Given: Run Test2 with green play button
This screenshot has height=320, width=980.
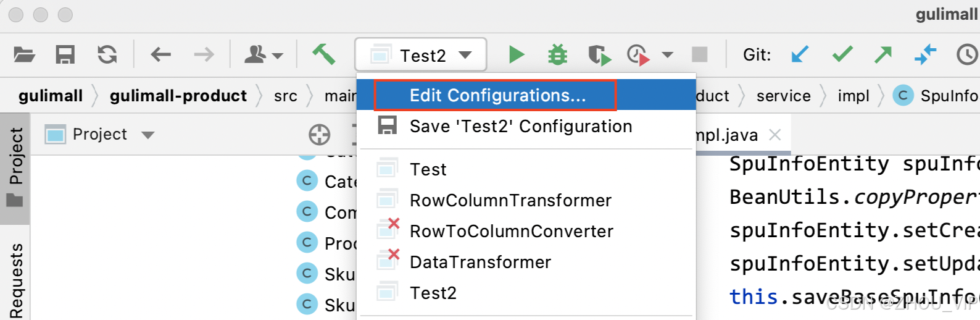Looking at the screenshot, I should [517, 55].
